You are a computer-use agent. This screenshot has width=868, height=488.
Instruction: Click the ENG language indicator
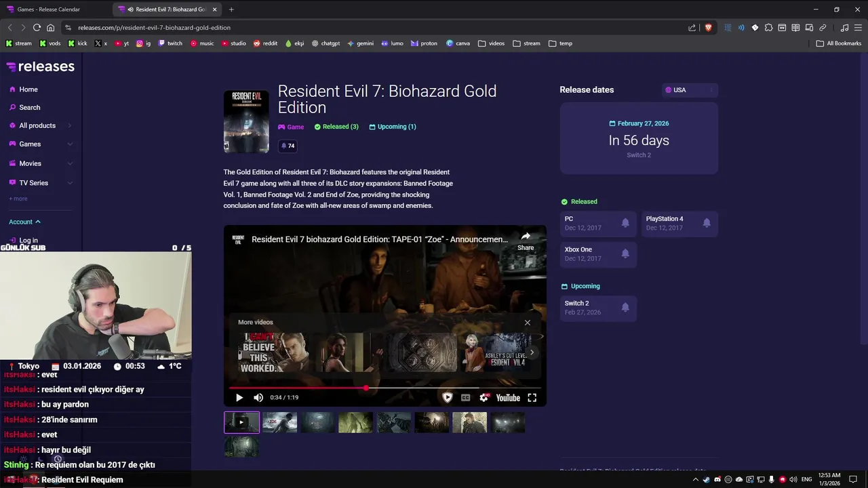coord(807,479)
